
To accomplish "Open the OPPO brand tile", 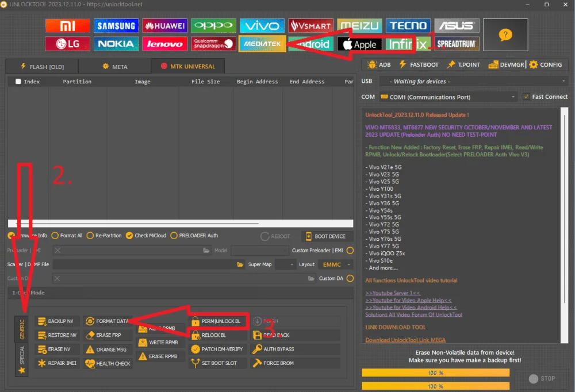I will (x=213, y=26).
